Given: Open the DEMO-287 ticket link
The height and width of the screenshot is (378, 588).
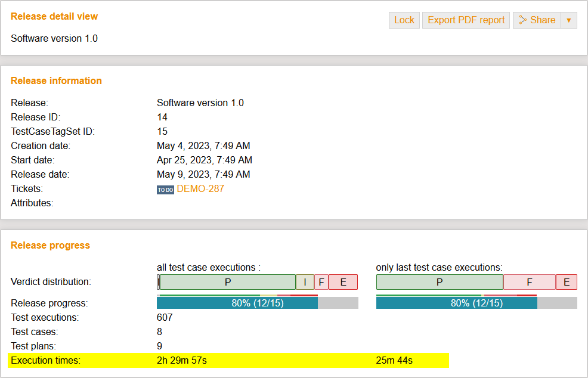Looking at the screenshot, I should (x=200, y=189).
